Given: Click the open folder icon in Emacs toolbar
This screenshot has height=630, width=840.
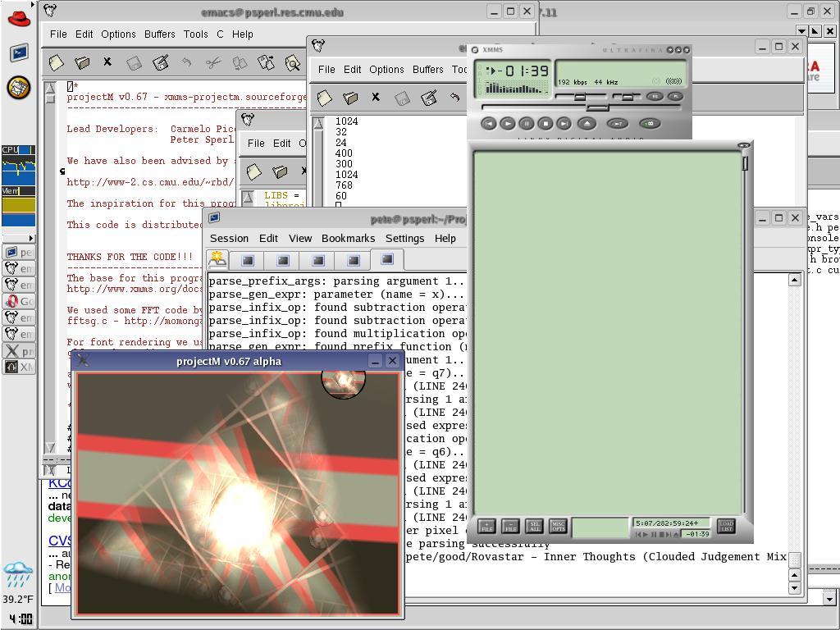Looking at the screenshot, I should pos(82,62).
